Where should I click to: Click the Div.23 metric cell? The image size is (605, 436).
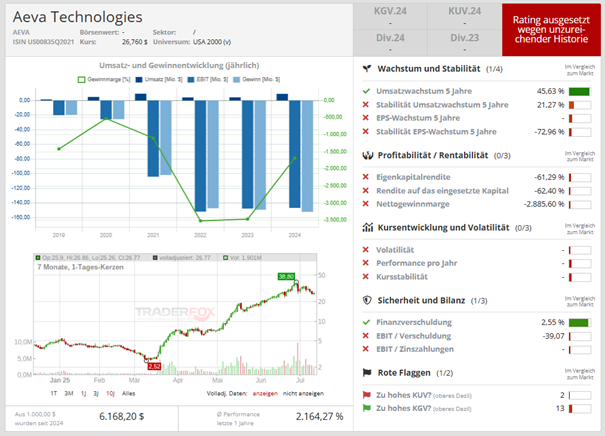pyautogui.click(x=465, y=43)
